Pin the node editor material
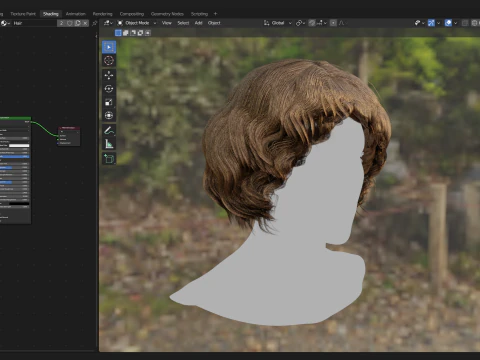The width and height of the screenshot is (480, 360). 95,23
